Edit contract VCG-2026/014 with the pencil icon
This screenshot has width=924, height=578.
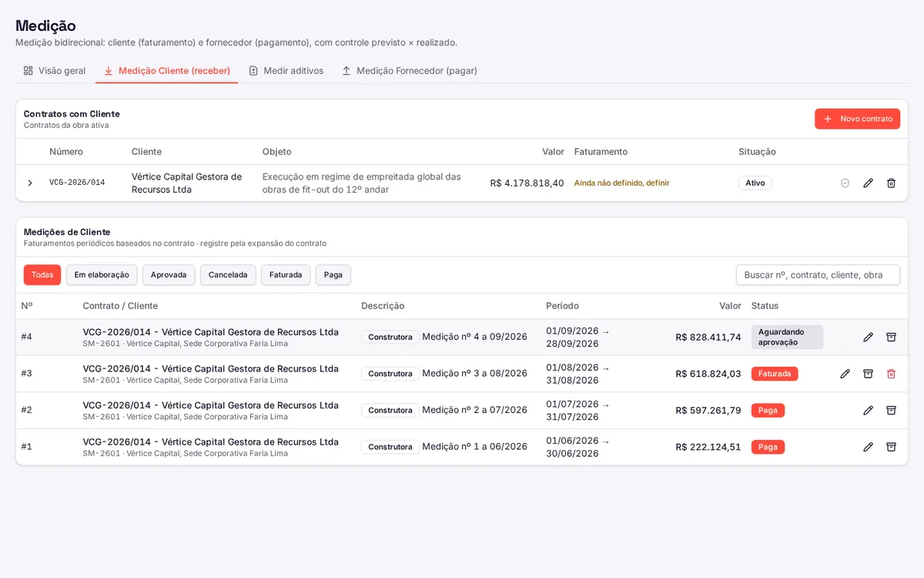tap(868, 183)
